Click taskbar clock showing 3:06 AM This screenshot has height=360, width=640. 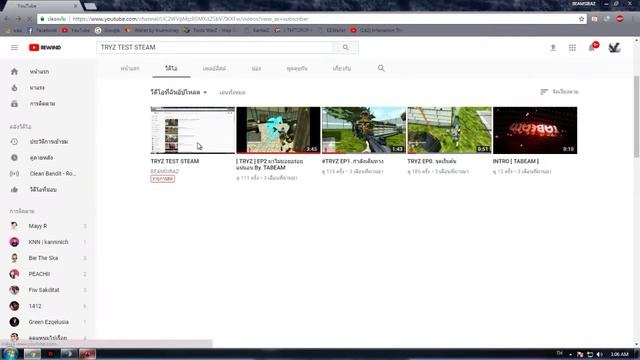coord(619,354)
